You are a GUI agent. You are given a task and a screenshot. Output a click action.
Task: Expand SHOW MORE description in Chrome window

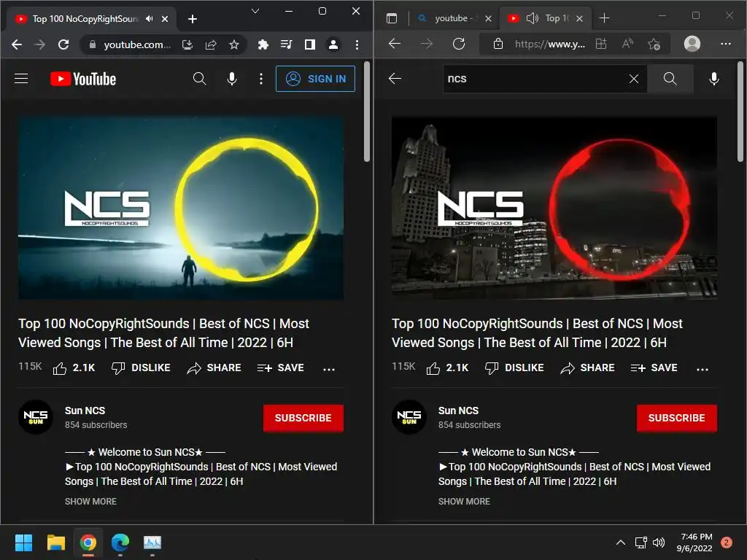coord(90,502)
